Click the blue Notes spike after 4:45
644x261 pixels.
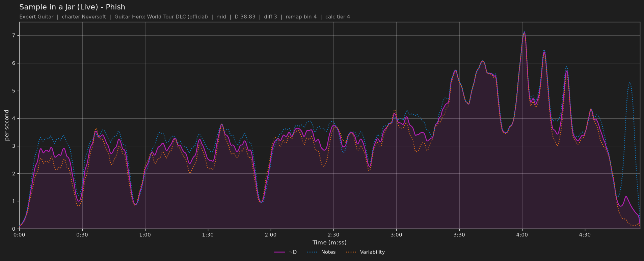click(x=629, y=83)
